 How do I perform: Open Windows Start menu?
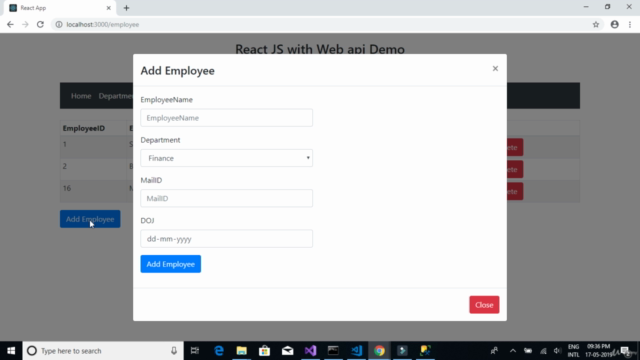pyautogui.click(x=11, y=351)
